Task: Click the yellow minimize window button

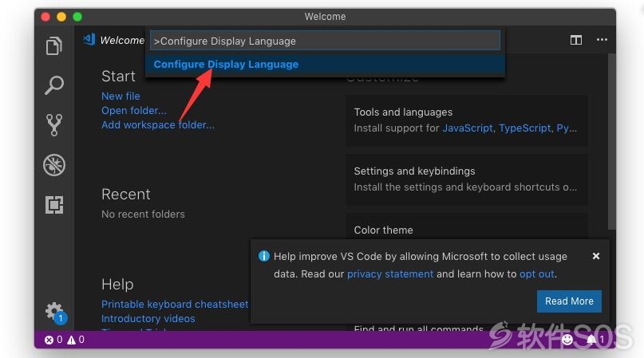Action: (x=61, y=17)
